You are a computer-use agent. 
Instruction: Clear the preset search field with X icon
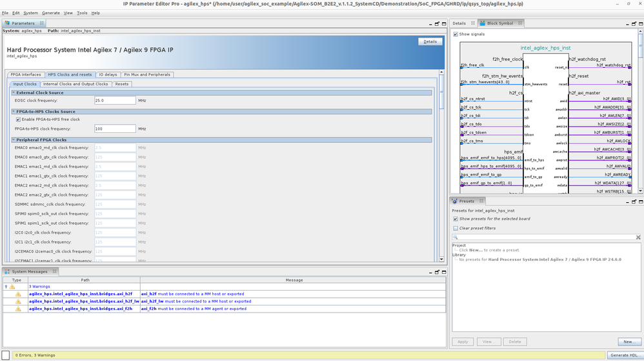point(638,237)
